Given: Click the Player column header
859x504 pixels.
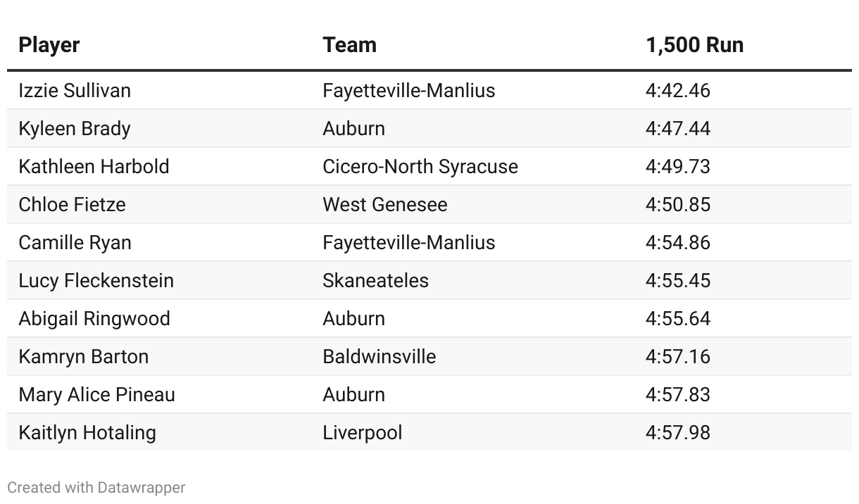Looking at the screenshot, I should pyautogui.click(x=49, y=45).
